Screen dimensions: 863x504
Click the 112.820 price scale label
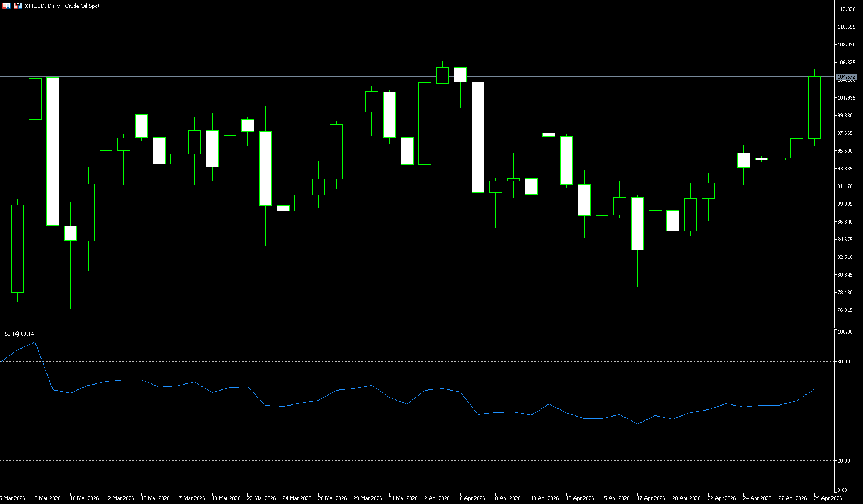pyautogui.click(x=846, y=9)
